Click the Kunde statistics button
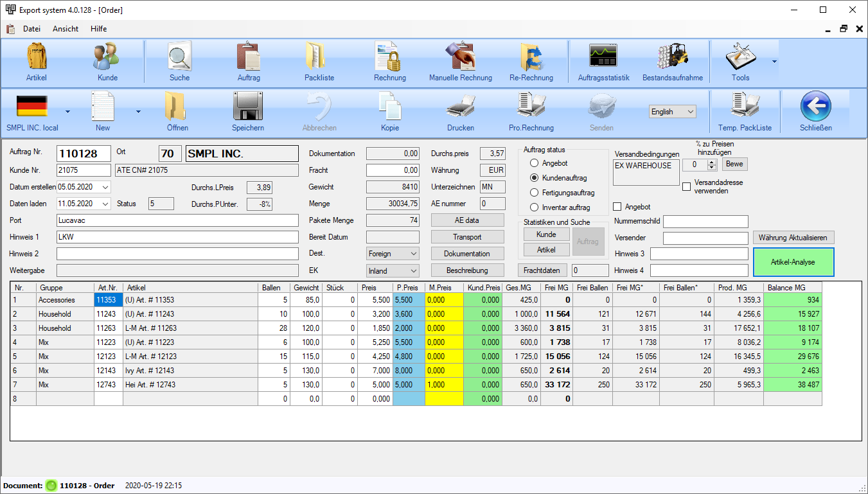The height and width of the screenshot is (494, 868). pyautogui.click(x=546, y=234)
